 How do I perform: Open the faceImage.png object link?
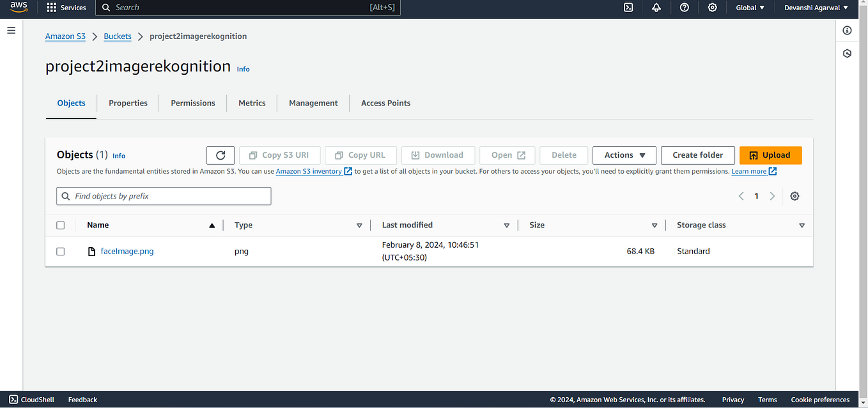(127, 252)
